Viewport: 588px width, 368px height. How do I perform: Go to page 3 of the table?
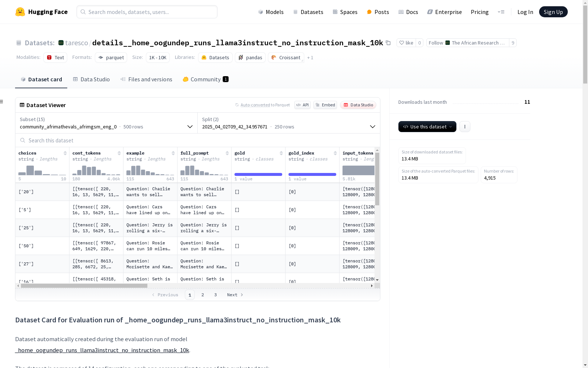click(215, 295)
